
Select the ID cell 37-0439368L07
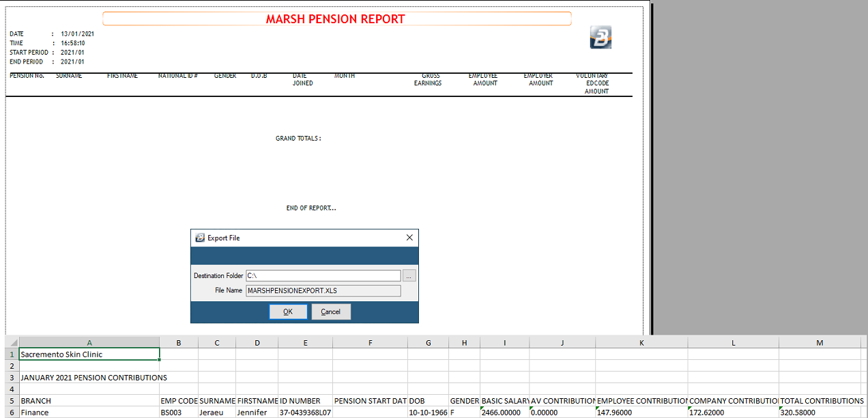click(x=305, y=413)
